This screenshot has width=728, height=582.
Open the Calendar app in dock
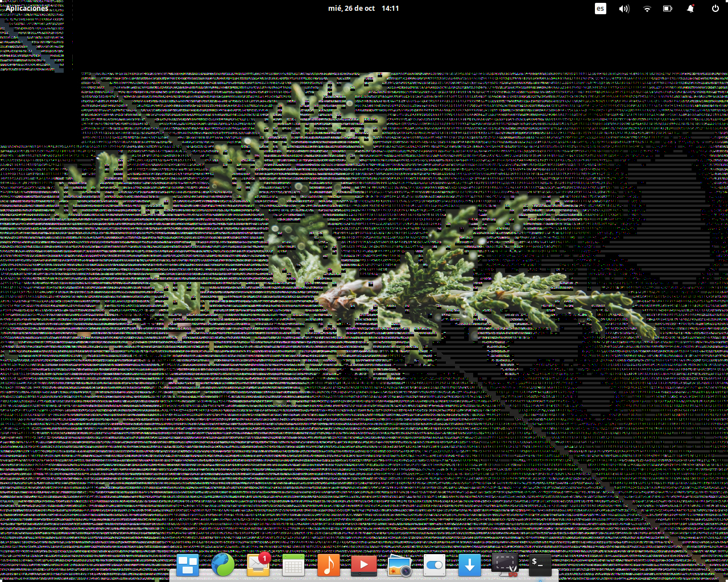(x=293, y=565)
